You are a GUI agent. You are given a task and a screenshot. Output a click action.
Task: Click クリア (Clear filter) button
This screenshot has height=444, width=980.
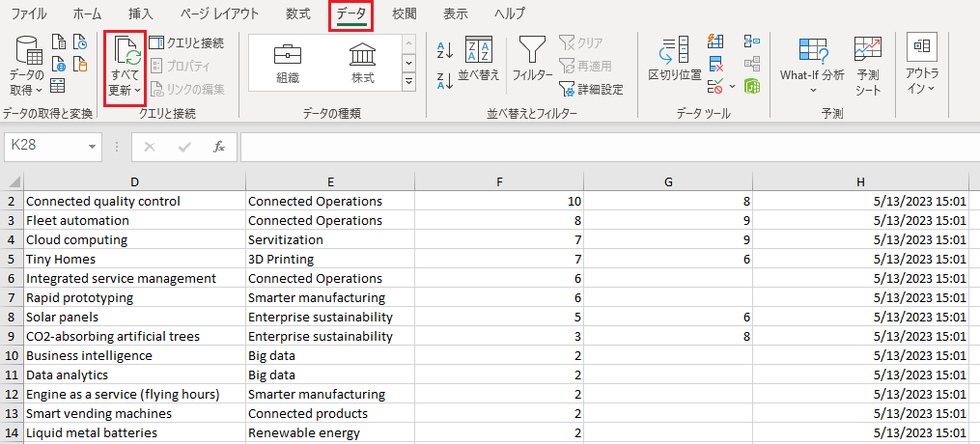tap(581, 43)
